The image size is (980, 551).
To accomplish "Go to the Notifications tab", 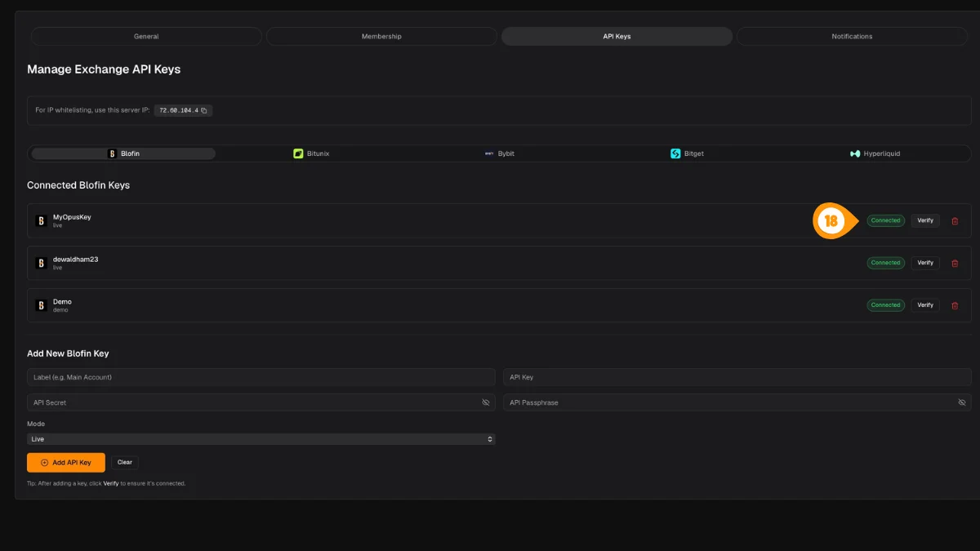I will (x=852, y=37).
